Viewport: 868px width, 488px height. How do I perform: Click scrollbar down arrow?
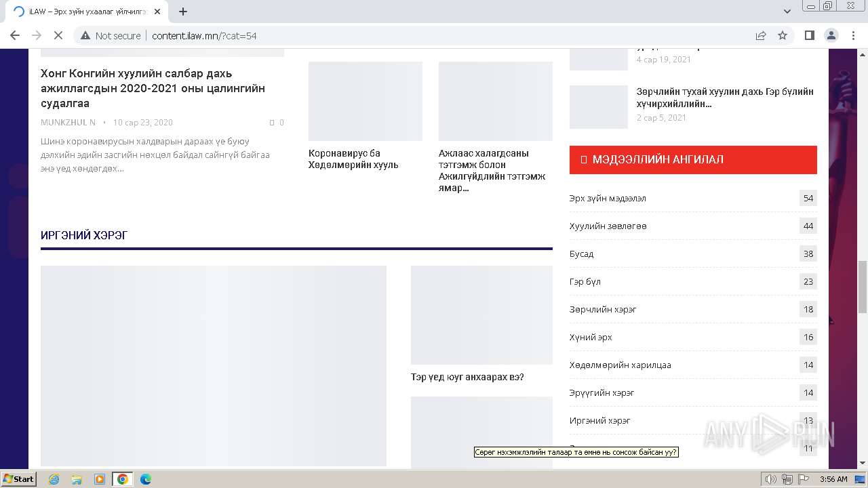(x=863, y=464)
